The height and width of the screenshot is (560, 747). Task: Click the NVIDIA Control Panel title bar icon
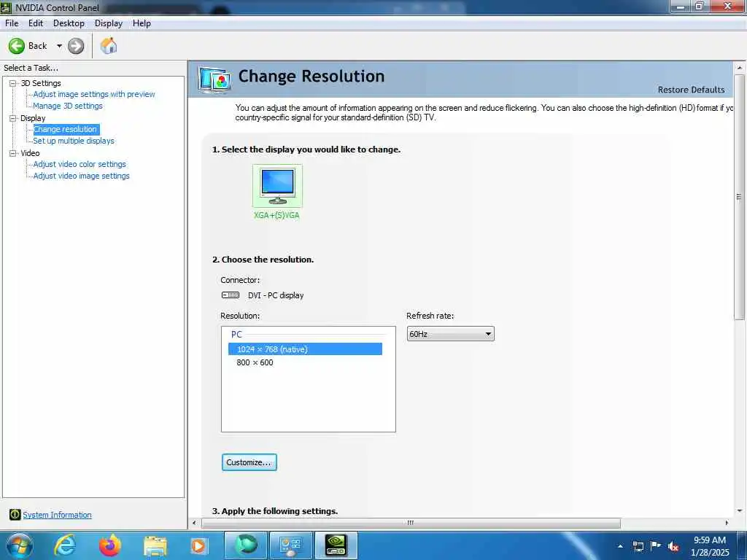(6, 7)
